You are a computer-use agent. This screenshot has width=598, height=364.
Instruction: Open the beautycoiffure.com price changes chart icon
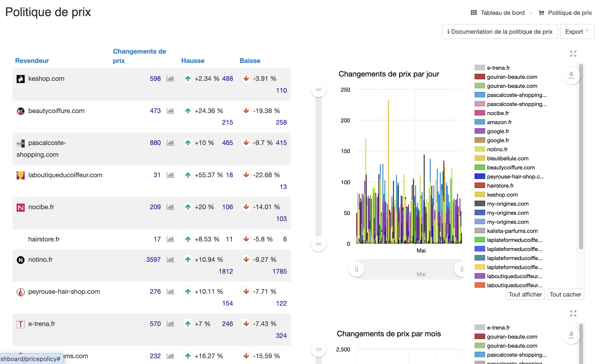tap(170, 111)
